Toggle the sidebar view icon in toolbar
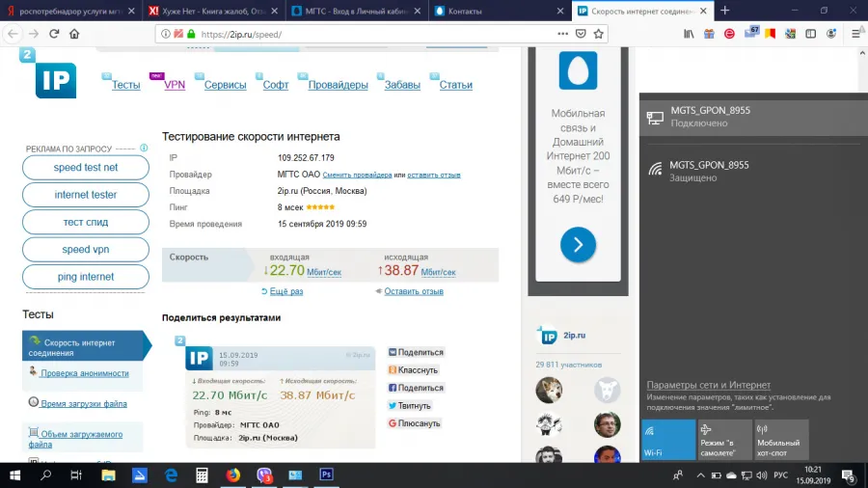Viewport: 868px width, 488px height. coord(810,34)
